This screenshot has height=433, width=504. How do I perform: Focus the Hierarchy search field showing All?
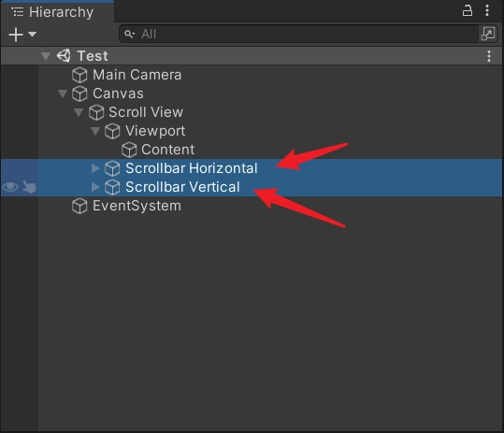click(299, 34)
